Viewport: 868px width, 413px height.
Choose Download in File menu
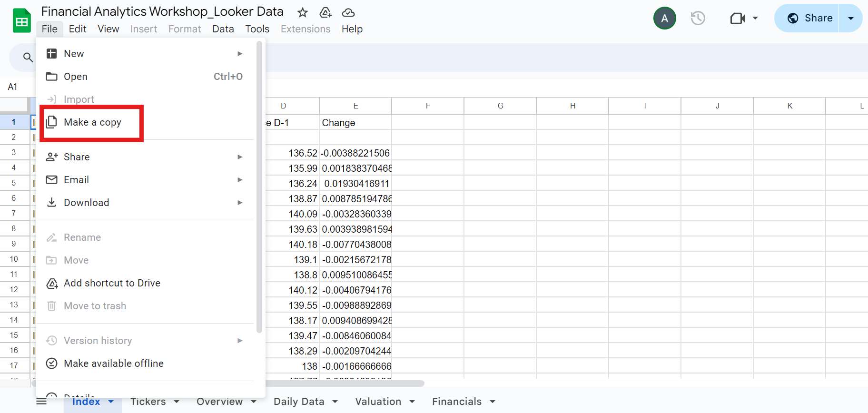coord(145,203)
